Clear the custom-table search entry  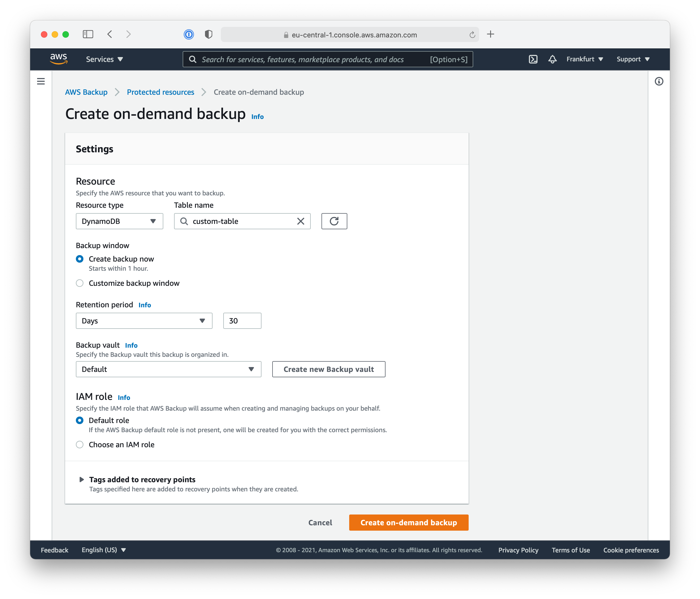[300, 221]
